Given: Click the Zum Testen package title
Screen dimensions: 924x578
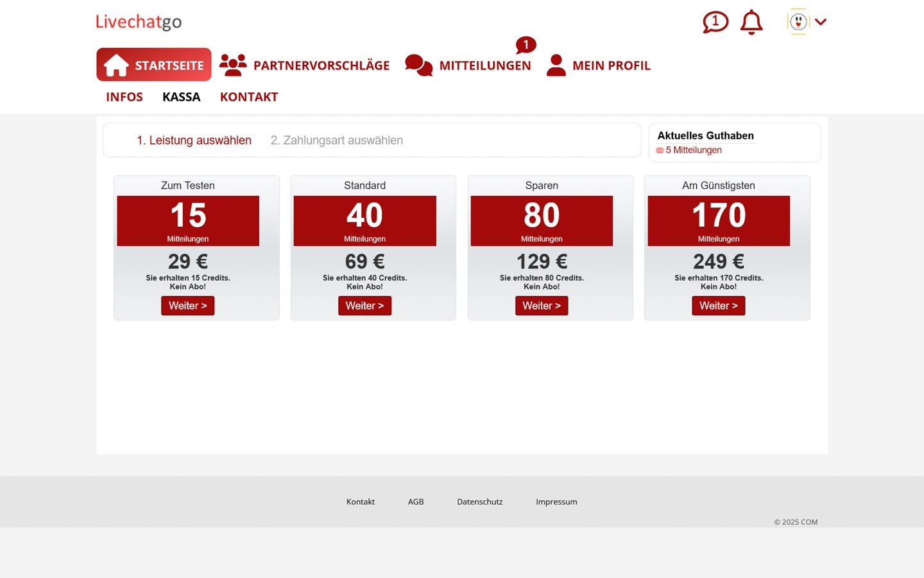Looking at the screenshot, I should pos(188,186).
